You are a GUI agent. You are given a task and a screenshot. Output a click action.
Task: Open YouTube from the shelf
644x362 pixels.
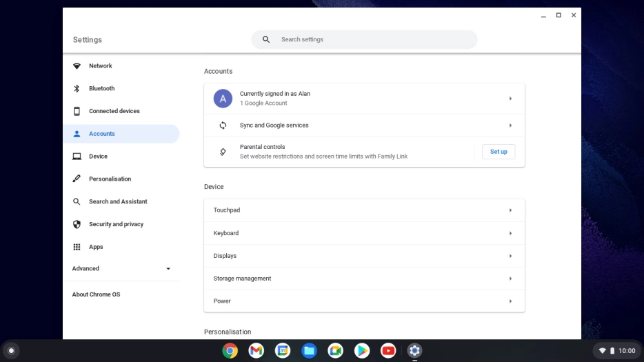click(388, 350)
